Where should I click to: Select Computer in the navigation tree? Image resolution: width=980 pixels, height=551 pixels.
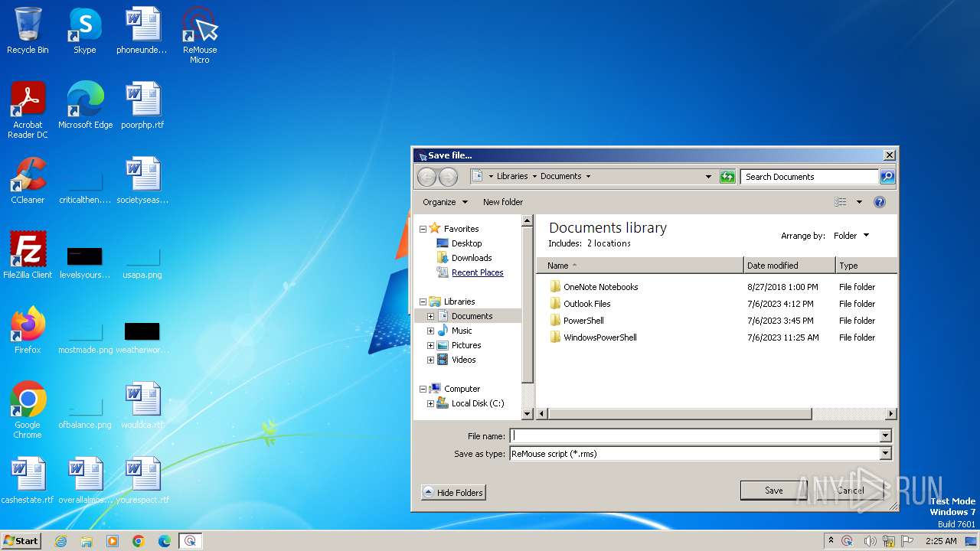coord(462,389)
